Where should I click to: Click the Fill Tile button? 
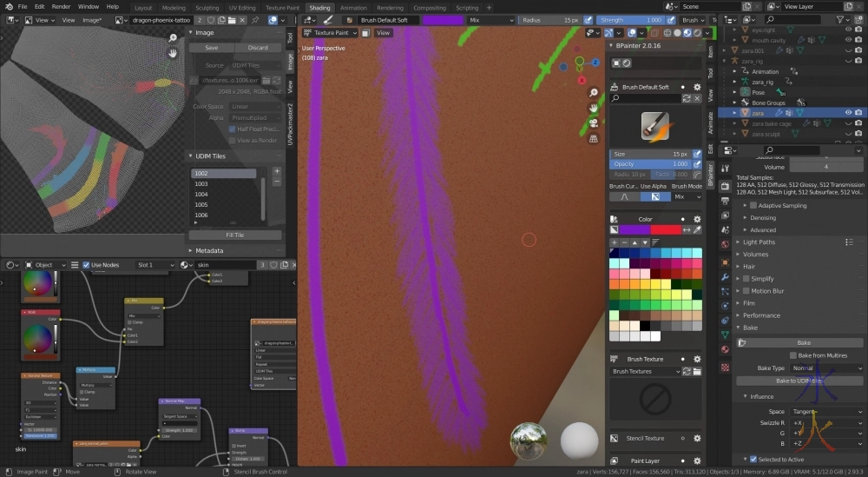[234, 235]
